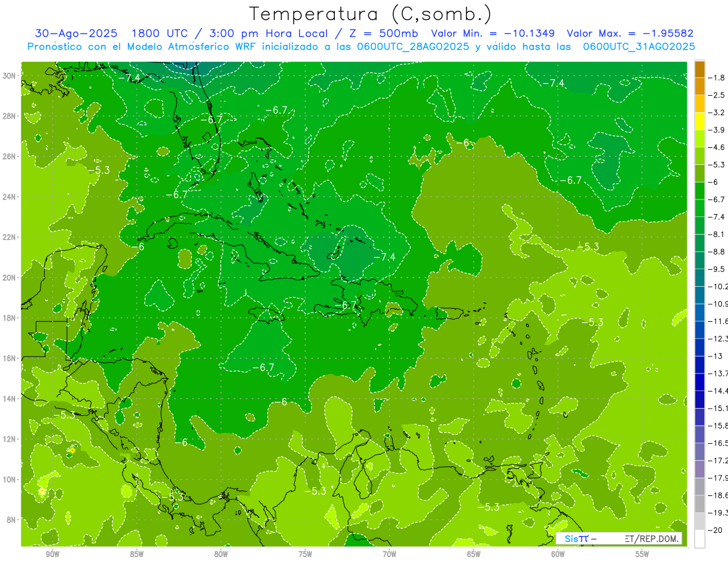The width and height of the screenshot is (728, 562).
Task: Click the '90W' longitude axis label
Action: (x=52, y=554)
